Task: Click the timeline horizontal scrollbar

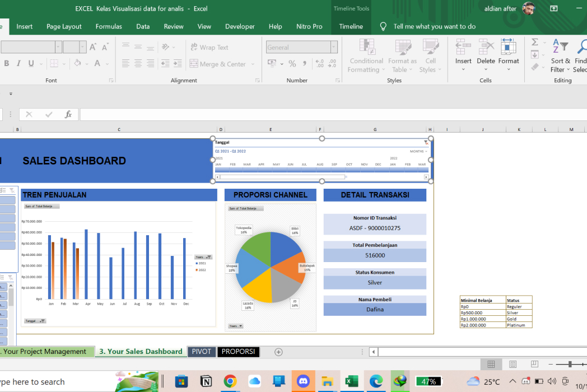Action: click(x=283, y=177)
